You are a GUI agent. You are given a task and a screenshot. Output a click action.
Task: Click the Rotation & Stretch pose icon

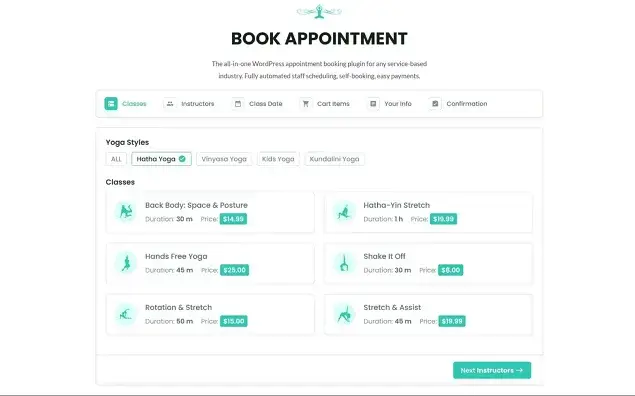coord(126,314)
